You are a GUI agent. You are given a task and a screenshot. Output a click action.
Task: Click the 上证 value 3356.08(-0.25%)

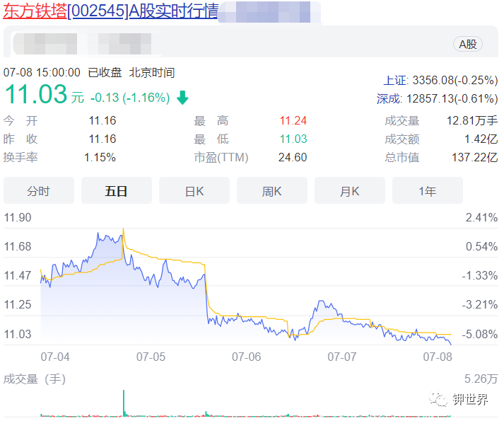pos(455,80)
